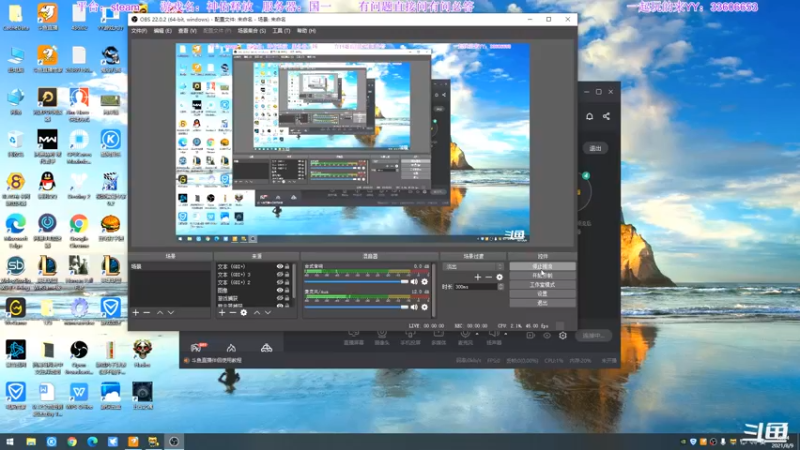Open scene transition type dropdown

pyautogui.click(x=473, y=267)
